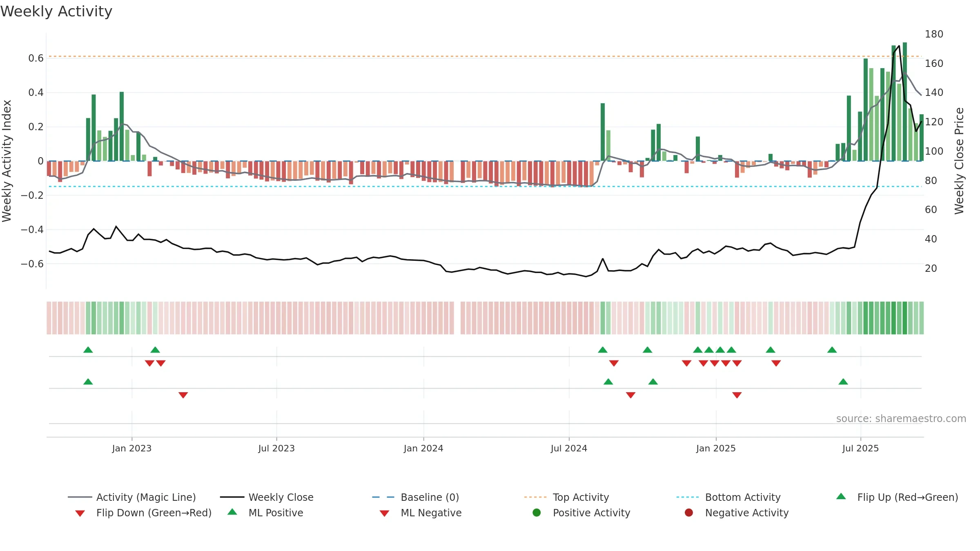This screenshot has width=980, height=551.
Task: Click the first flip-up marker before Jan 2023
Action: pos(88,350)
